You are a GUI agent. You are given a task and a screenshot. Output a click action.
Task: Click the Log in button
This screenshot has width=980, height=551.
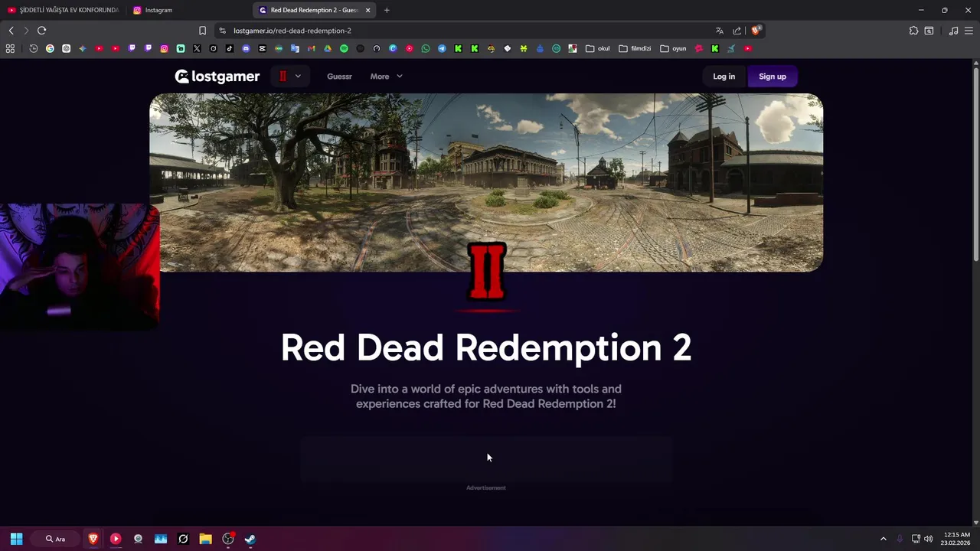click(724, 77)
